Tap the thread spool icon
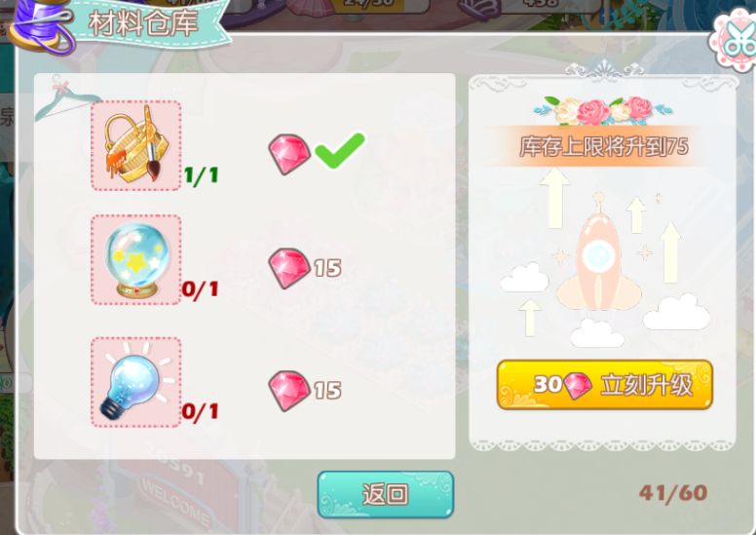 (x=43, y=25)
